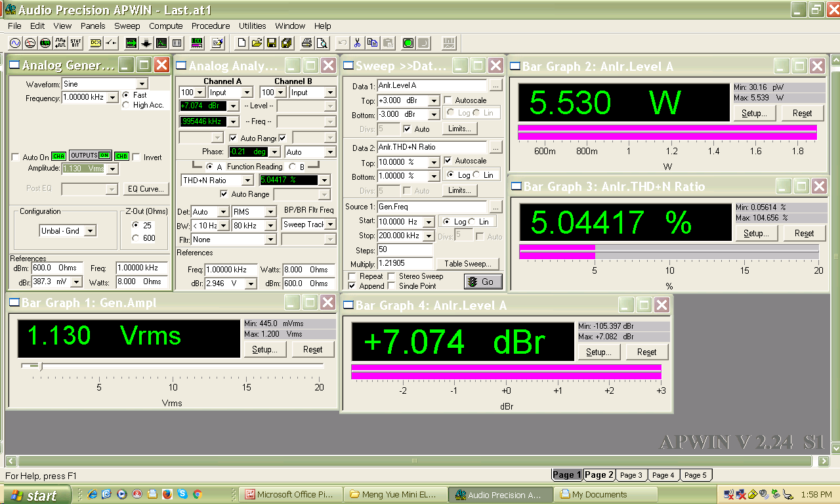
Task: Open the Procedure menu
Action: point(211,26)
